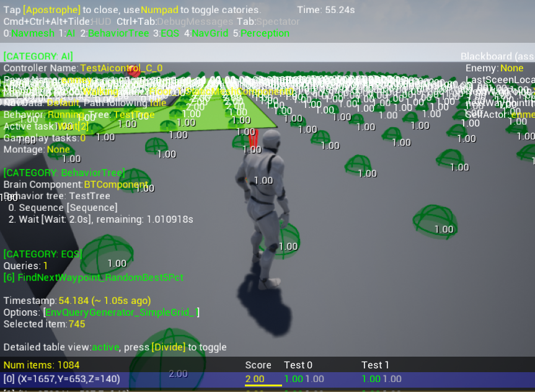Toggle the 4:NavGrid debug category

206,33
